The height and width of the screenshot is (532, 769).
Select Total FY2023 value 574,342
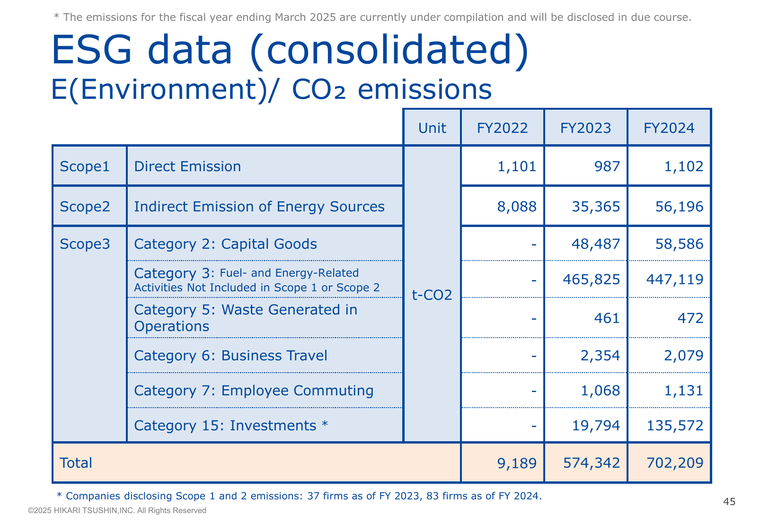point(592,463)
